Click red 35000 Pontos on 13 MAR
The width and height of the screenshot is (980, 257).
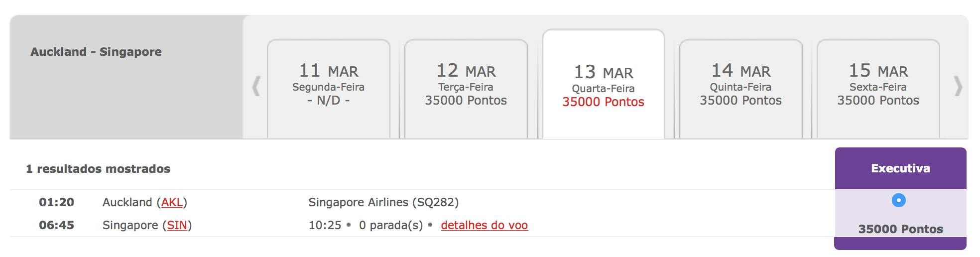pos(603,102)
